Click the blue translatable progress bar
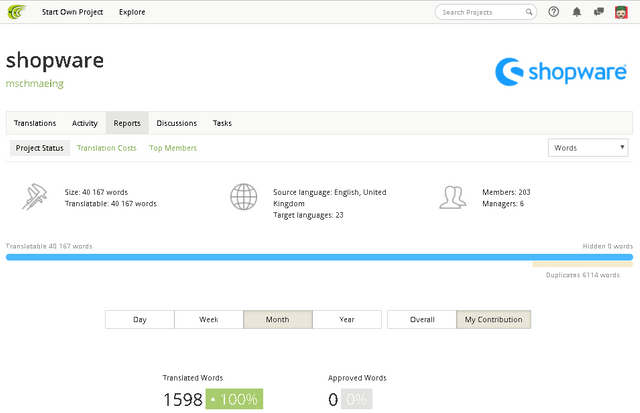 (319, 257)
